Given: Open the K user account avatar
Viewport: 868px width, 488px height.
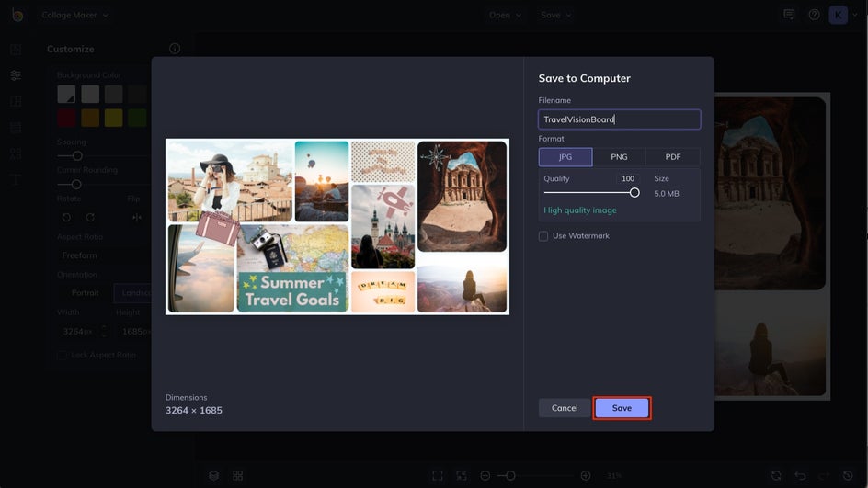Looking at the screenshot, I should coord(838,15).
